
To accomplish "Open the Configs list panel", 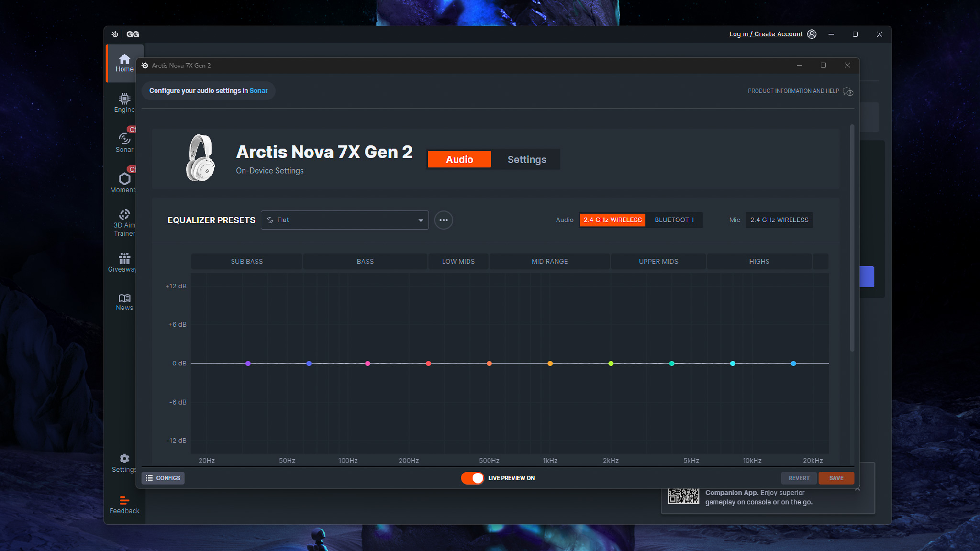I will 163,478.
